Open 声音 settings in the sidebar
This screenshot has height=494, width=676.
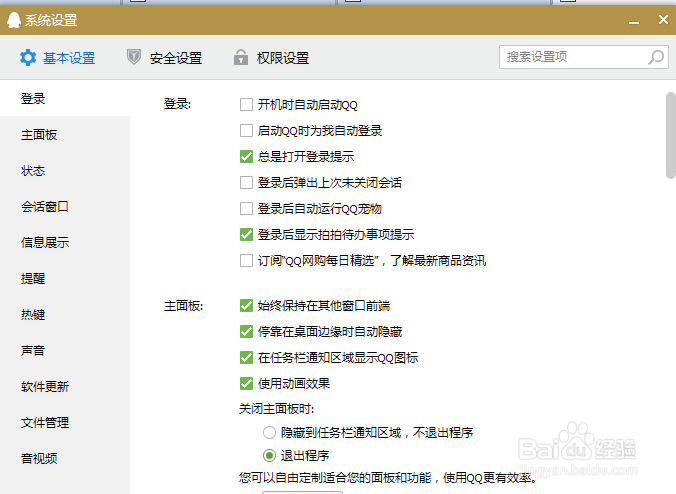(x=65, y=350)
